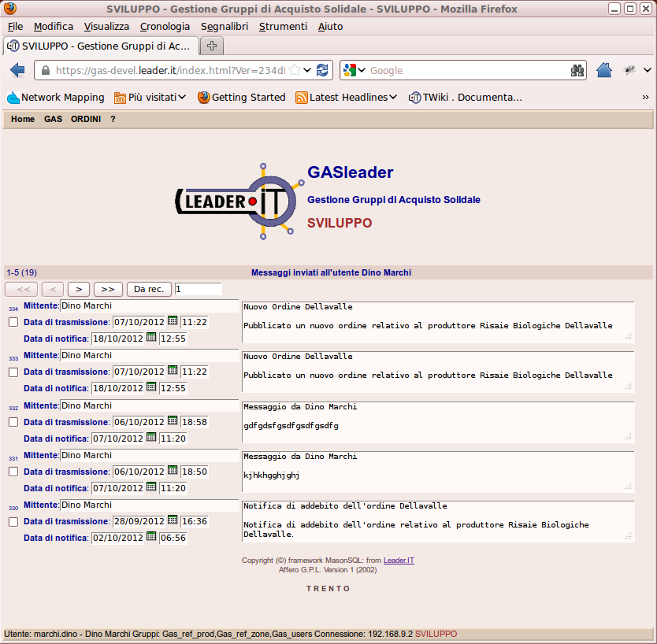Click message 332 text area
This screenshot has height=644, width=657.
click(x=438, y=422)
